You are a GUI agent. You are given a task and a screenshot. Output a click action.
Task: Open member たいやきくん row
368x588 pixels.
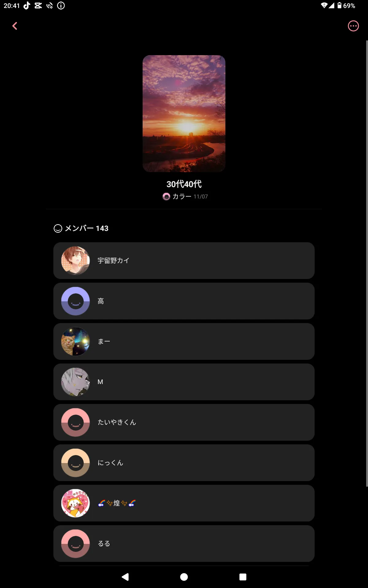184,422
